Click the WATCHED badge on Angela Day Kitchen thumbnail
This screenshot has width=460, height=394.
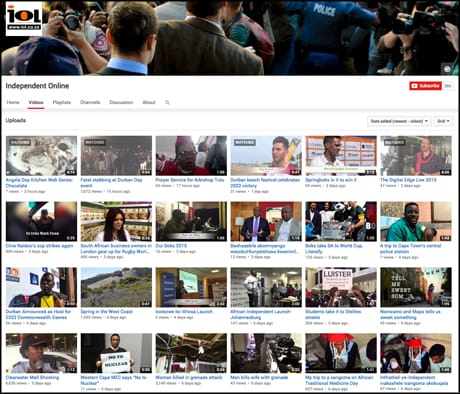20,142
